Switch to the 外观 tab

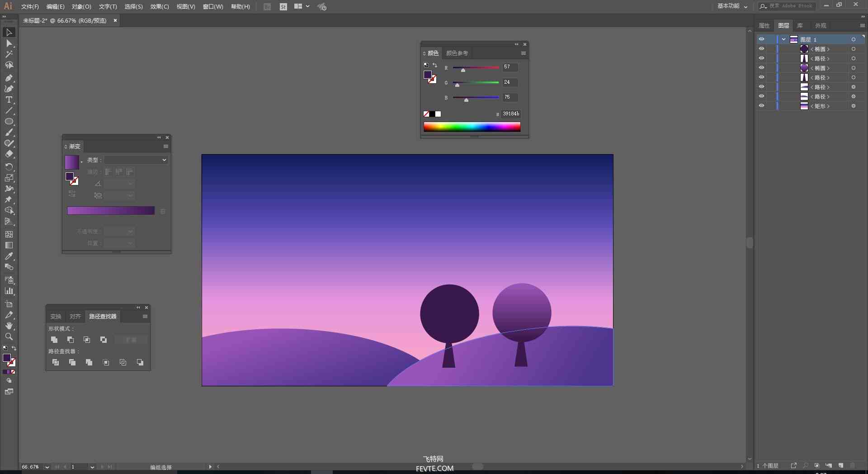tap(821, 26)
